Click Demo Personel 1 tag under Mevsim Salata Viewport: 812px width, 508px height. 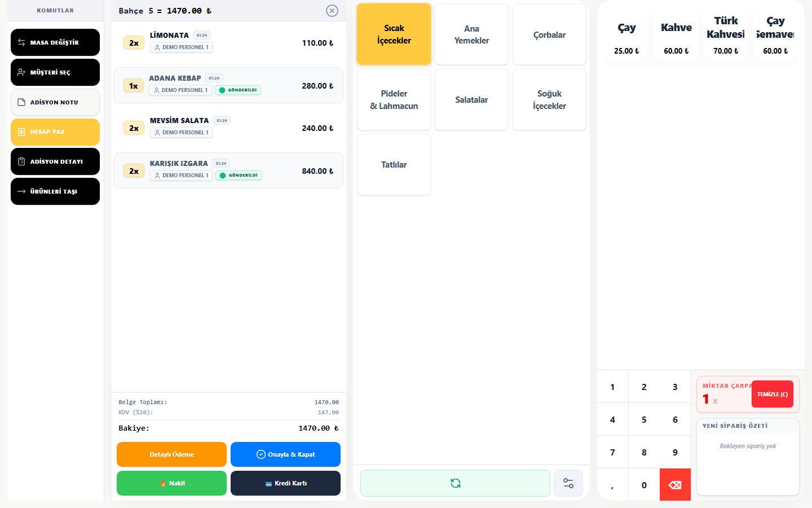coord(181,133)
